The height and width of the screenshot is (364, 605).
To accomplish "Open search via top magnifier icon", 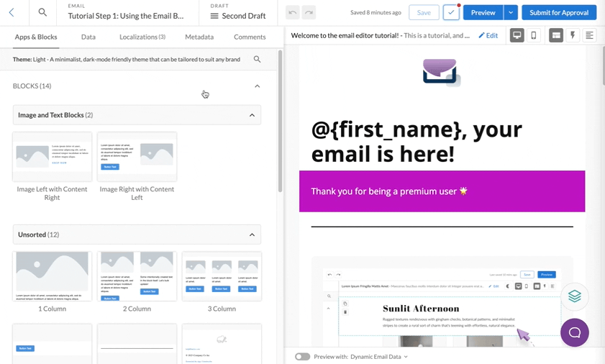I will click(42, 12).
